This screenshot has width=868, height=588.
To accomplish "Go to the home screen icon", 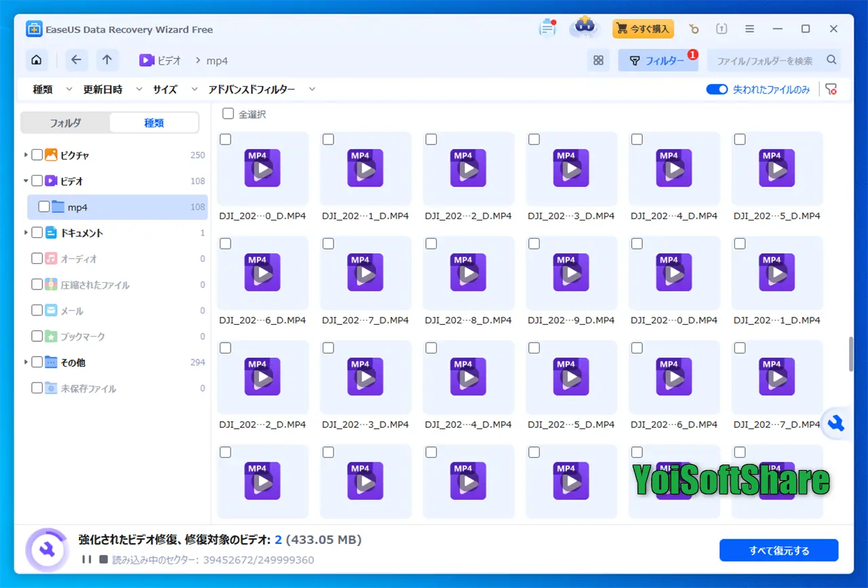I will click(37, 60).
